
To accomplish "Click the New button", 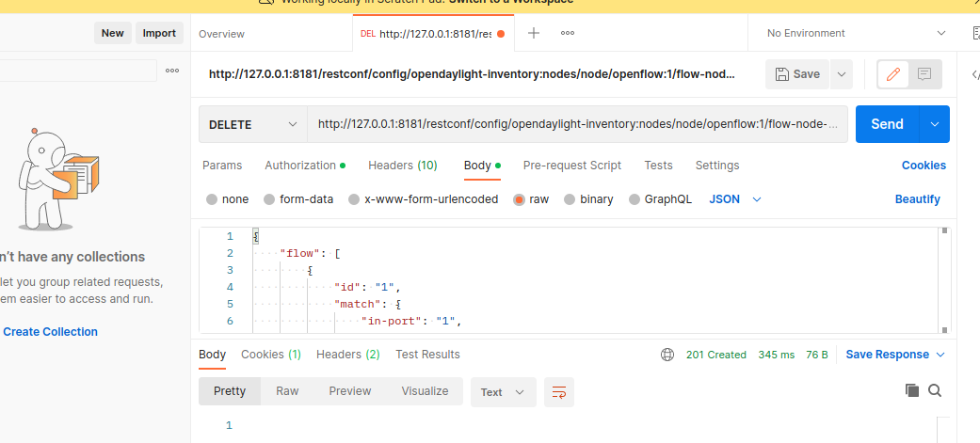I will click(x=113, y=33).
